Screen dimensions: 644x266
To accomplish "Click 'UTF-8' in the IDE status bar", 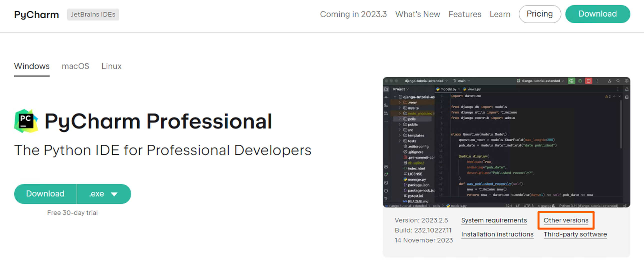I will (x=528, y=206).
